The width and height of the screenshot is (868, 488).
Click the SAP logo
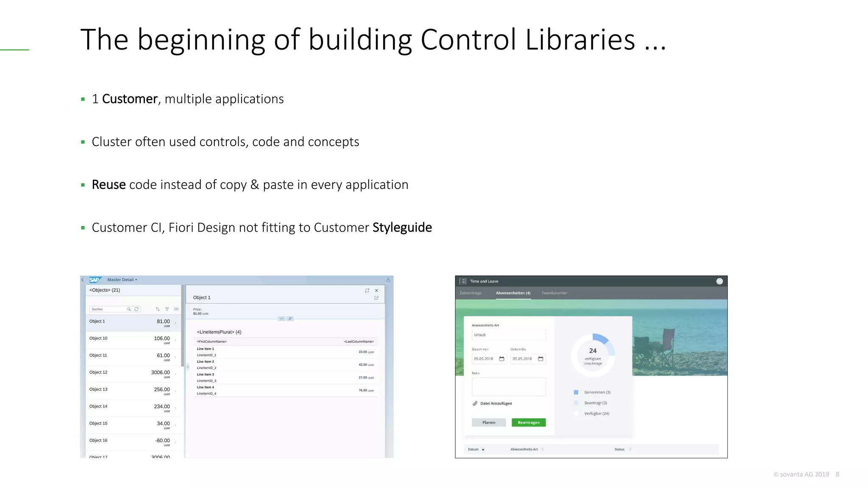(95, 280)
